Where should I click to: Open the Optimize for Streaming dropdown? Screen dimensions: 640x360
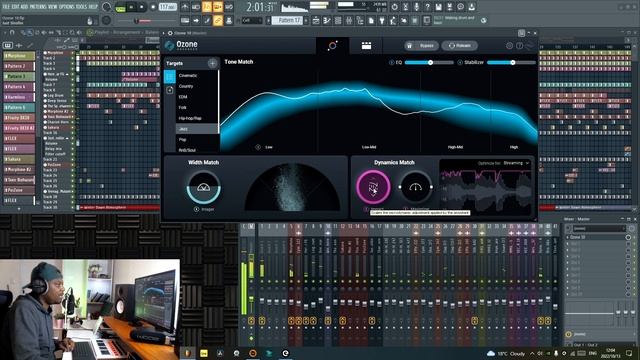tap(516, 163)
